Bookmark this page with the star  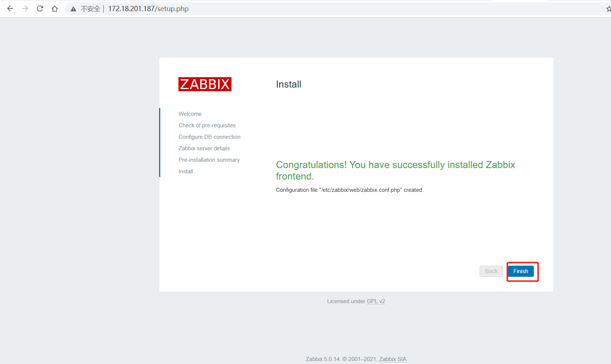tap(608, 9)
